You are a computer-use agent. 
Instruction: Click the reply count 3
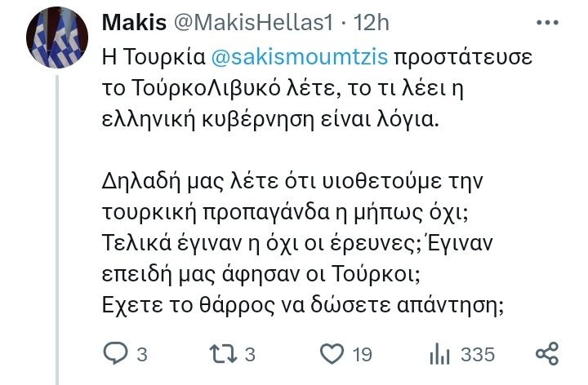tap(142, 355)
